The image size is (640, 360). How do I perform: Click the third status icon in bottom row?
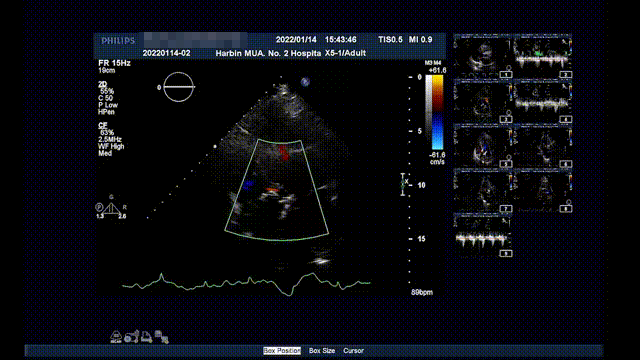click(x=147, y=337)
